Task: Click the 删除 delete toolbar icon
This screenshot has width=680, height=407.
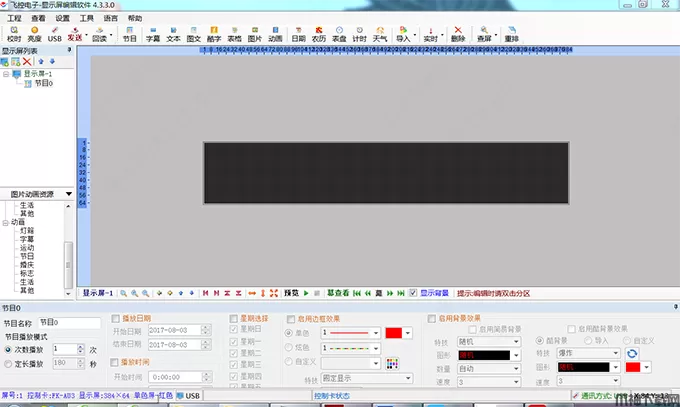Action: point(458,33)
